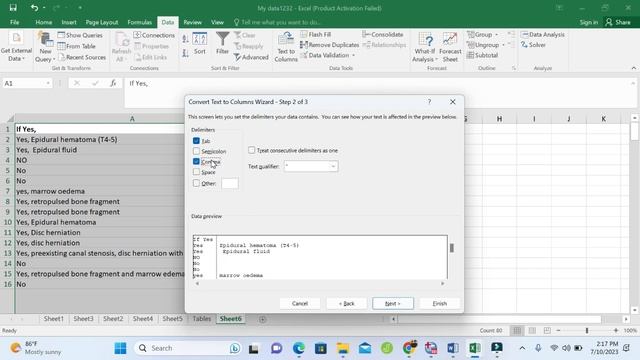This screenshot has width=640, height=360.
Task: Launch Text to Columns
Action: click(x=286, y=47)
